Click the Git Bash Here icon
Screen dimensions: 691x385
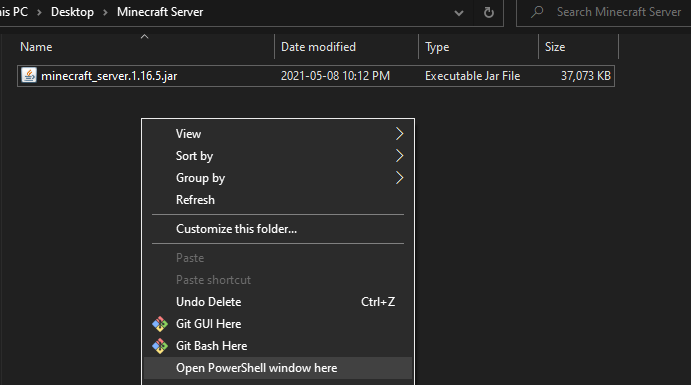click(x=160, y=346)
